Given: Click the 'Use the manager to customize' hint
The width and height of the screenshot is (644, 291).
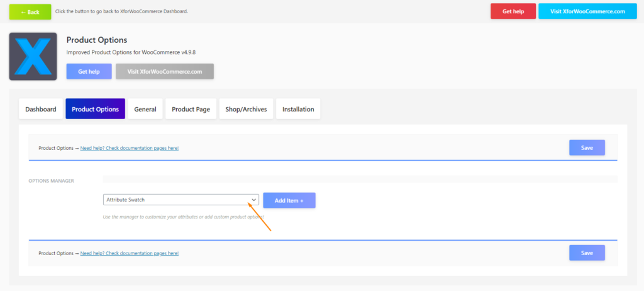Looking at the screenshot, I should (184, 217).
